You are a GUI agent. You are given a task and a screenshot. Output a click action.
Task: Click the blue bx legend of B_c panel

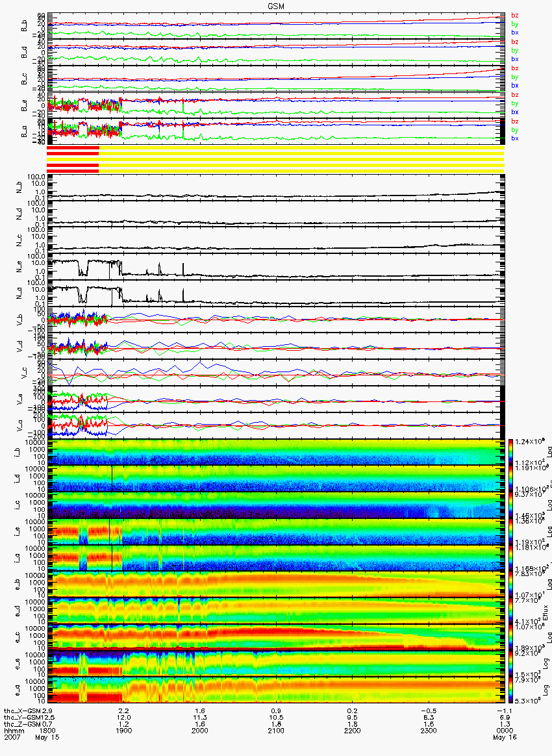[x=514, y=85]
